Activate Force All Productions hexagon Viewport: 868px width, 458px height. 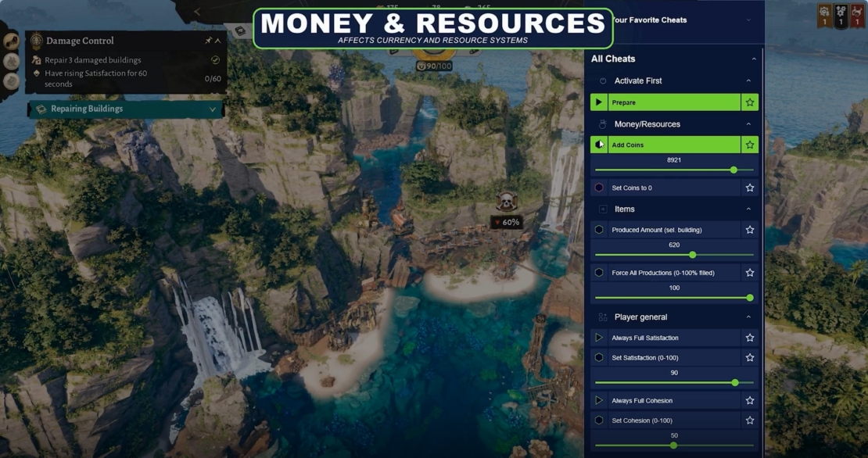coord(599,273)
